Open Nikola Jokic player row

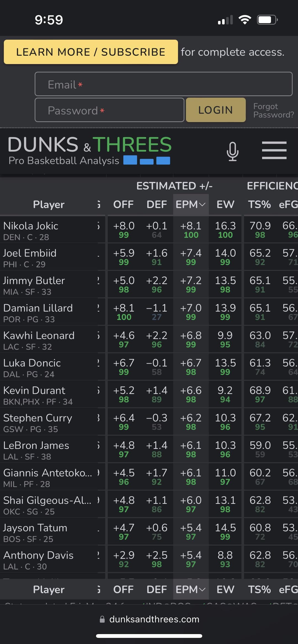[31, 226]
